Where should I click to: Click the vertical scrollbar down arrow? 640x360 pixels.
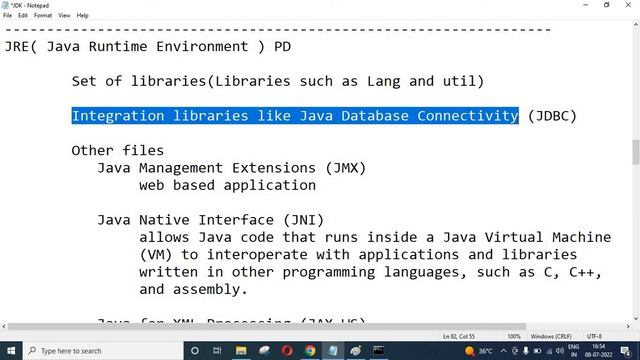[x=636, y=319]
